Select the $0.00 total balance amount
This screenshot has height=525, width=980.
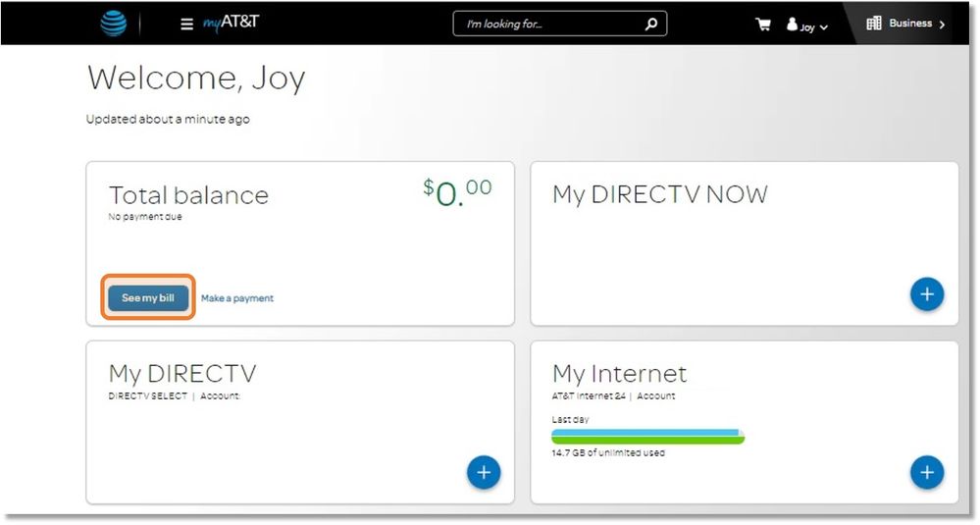457,192
